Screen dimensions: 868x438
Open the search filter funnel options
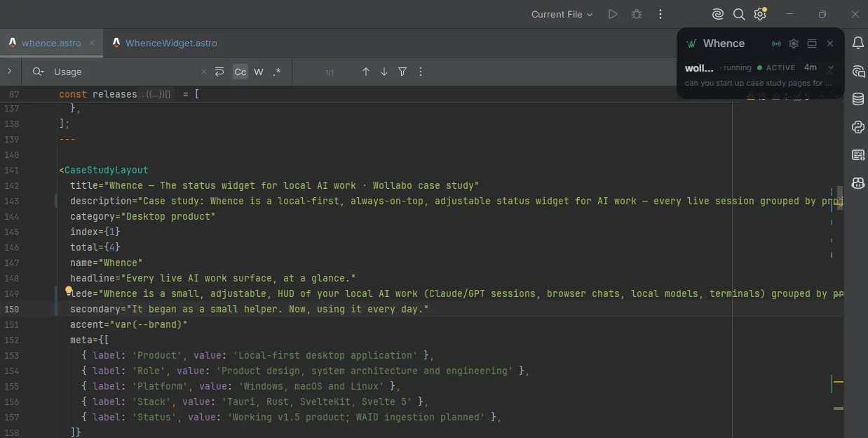pyautogui.click(x=402, y=72)
